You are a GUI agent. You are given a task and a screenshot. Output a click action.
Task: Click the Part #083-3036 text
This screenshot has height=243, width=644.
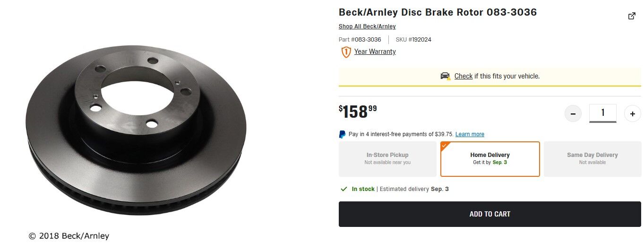click(360, 40)
